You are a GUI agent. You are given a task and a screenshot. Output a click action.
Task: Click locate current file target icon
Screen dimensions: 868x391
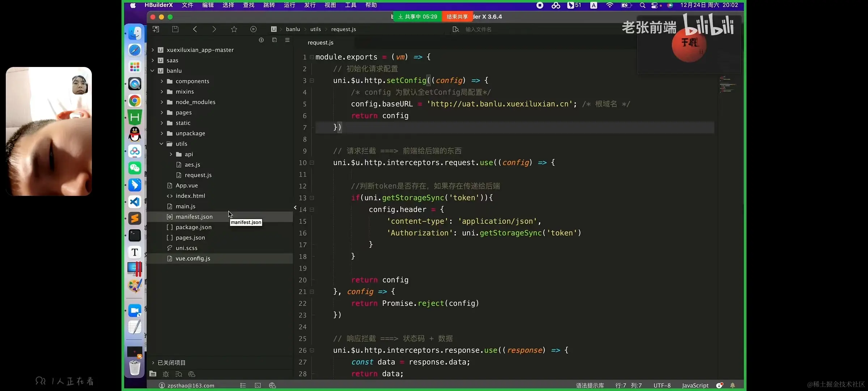[261, 40]
